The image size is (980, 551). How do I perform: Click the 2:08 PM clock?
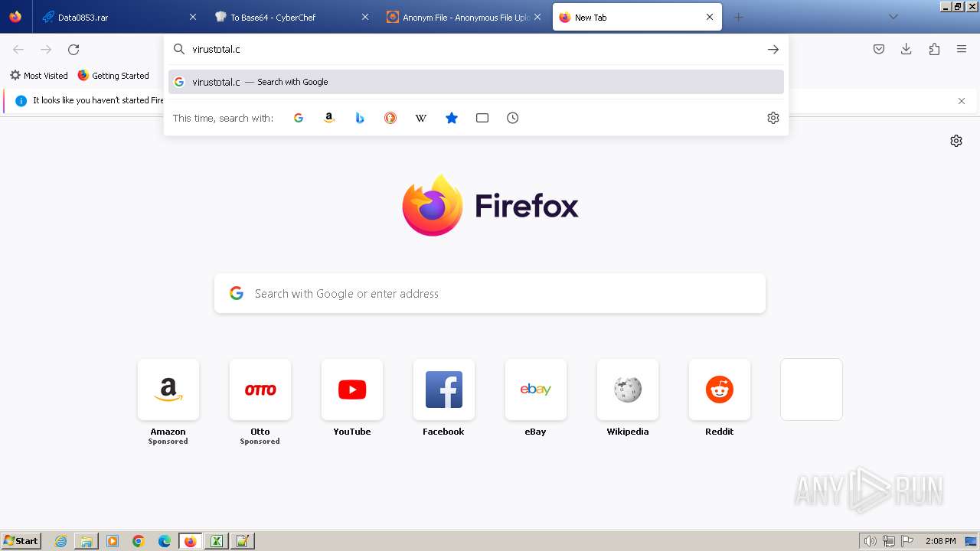pyautogui.click(x=940, y=541)
